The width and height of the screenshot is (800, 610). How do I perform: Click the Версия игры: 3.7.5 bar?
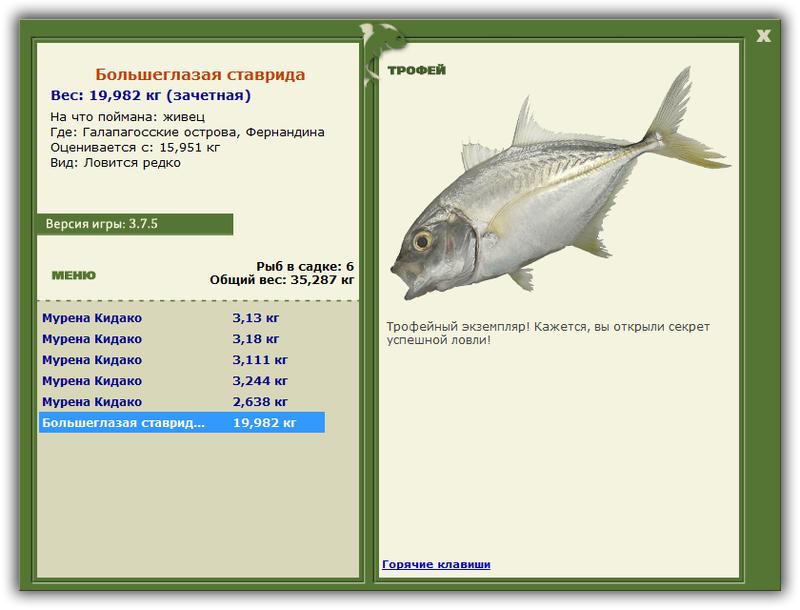(x=135, y=224)
